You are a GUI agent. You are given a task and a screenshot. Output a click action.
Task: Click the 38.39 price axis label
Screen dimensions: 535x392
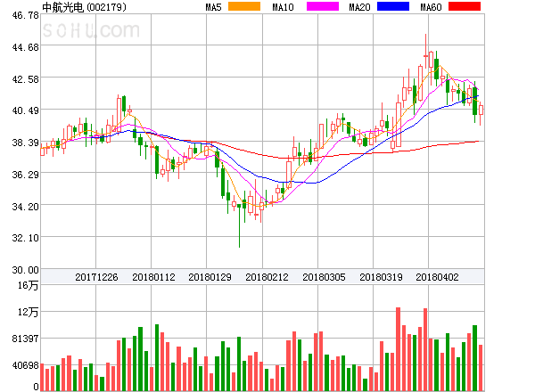[x=20, y=143]
